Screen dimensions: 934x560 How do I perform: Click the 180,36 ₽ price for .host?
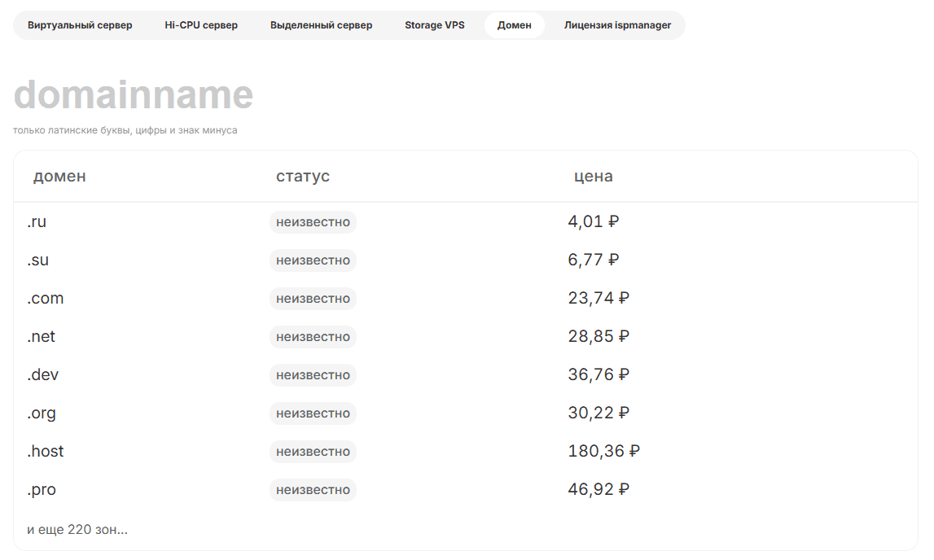click(x=603, y=451)
